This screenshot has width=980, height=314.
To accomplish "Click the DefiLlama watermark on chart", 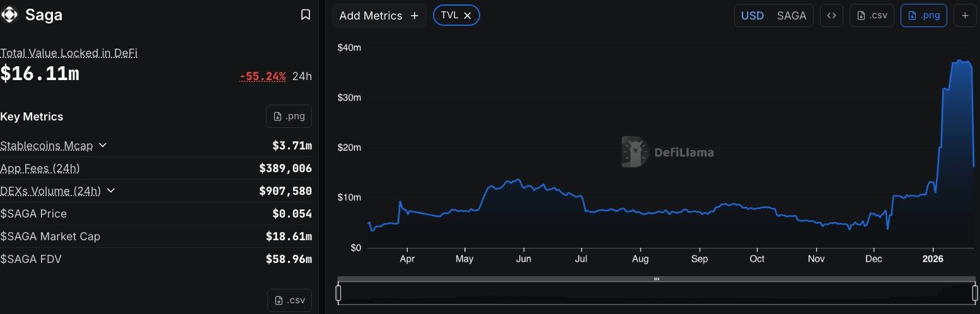I will tap(667, 152).
